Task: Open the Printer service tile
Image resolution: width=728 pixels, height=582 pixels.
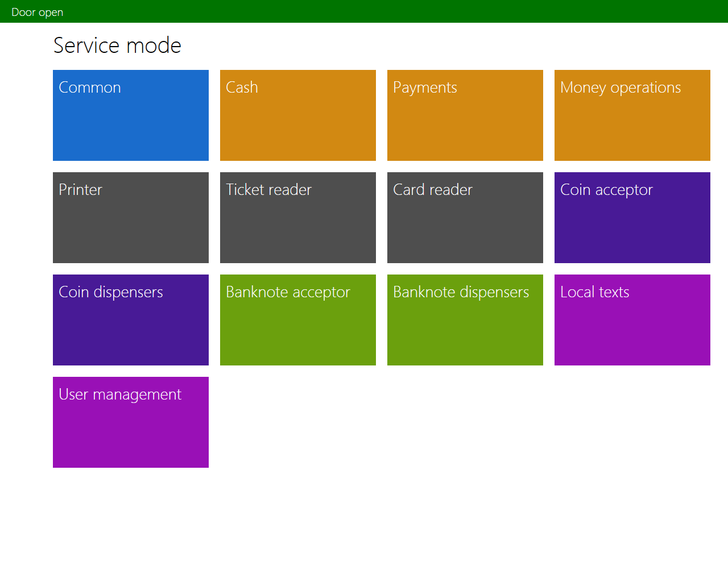Action: [131, 218]
